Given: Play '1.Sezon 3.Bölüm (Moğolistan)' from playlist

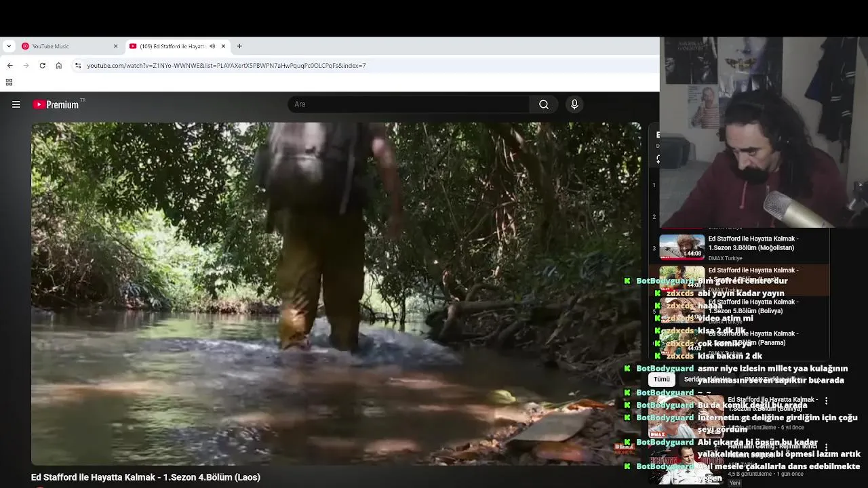Looking at the screenshot, I should point(753,243).
